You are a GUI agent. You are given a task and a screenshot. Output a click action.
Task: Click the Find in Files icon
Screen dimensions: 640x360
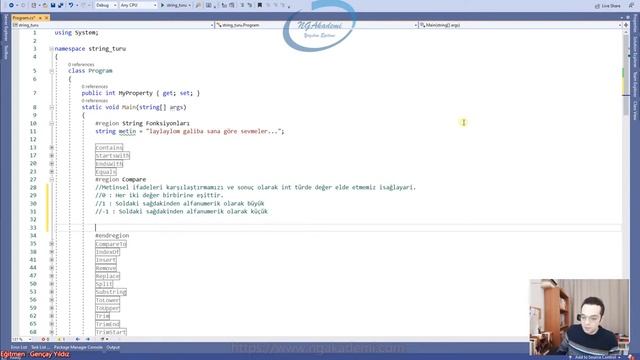tap(198, 5)
